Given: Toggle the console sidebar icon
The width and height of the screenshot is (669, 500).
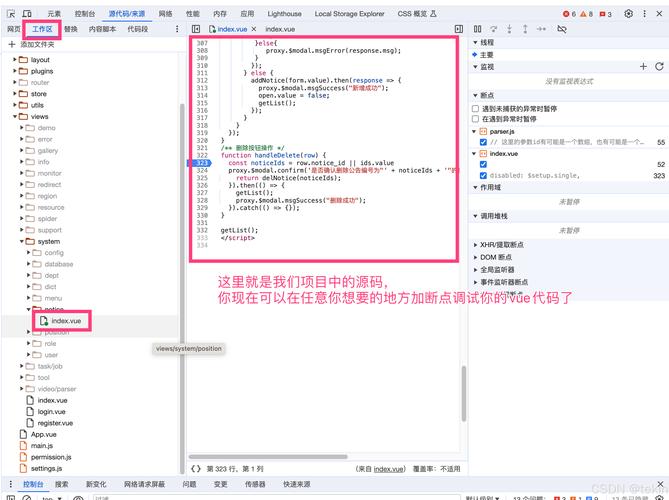Looking at the screenshot, I should click(11, 497).
